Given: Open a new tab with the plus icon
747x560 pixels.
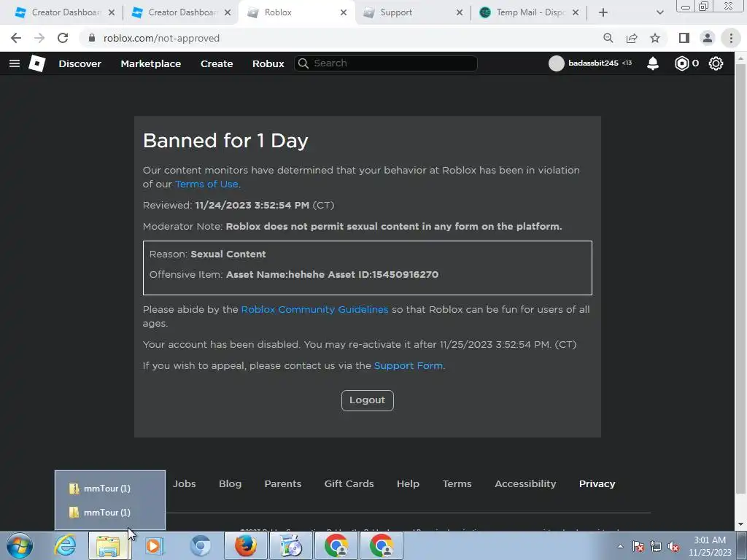Looking at the screenshot, I should coord(603,12).
